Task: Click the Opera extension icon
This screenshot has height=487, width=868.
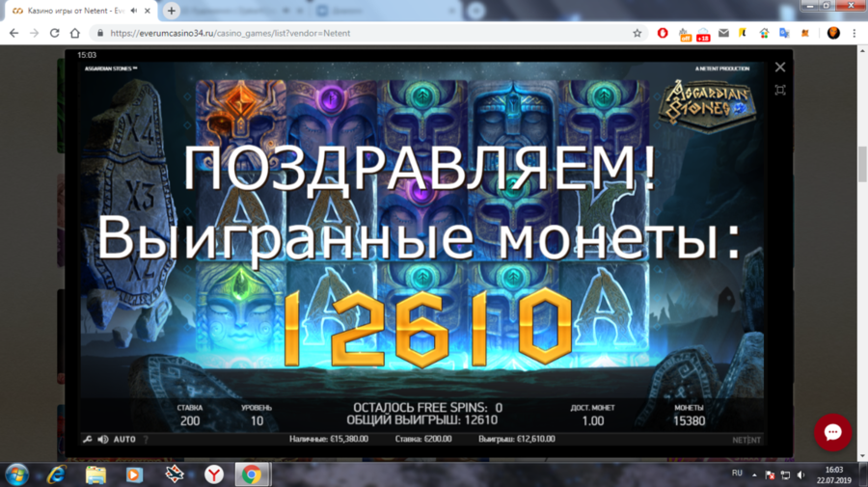Action: [663, 33]
